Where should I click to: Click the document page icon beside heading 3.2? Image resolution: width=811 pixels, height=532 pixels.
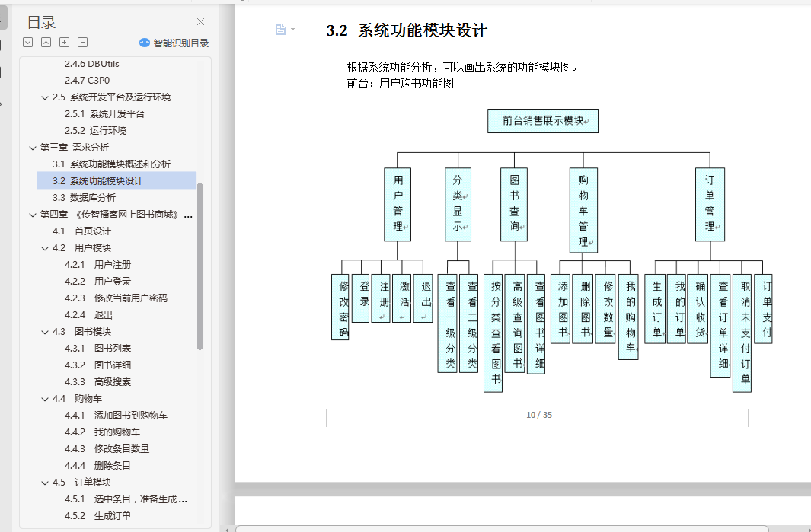pos(280,30)
